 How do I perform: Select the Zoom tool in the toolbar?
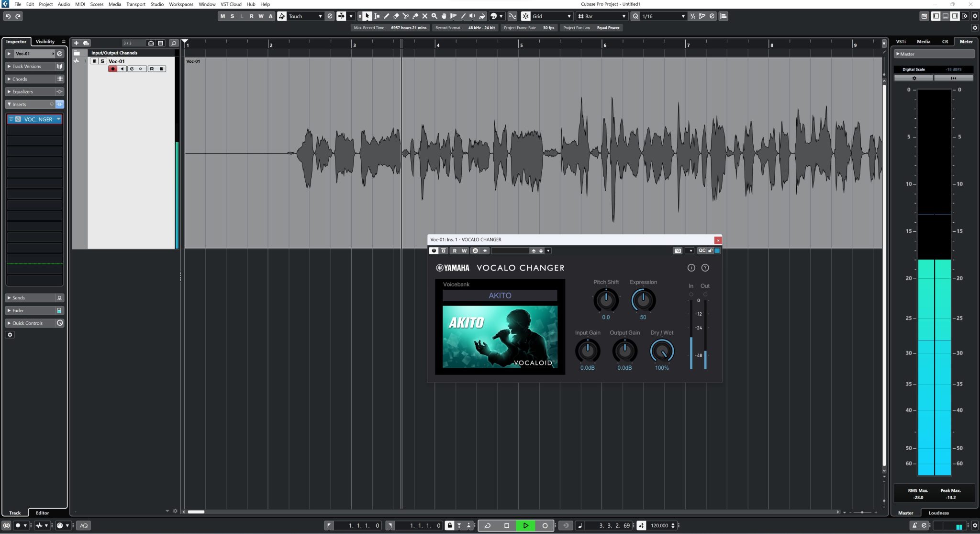point(434,16)
